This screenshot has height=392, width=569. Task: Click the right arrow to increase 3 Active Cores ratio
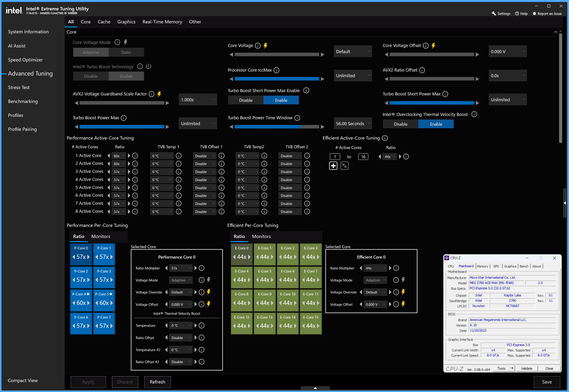click(x=129, y=172)
